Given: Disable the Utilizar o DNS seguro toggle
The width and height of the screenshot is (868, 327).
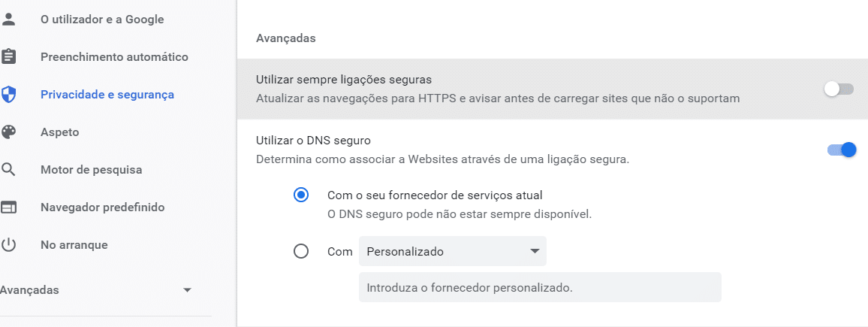Looking at the screenshot, I should [842, 150].
